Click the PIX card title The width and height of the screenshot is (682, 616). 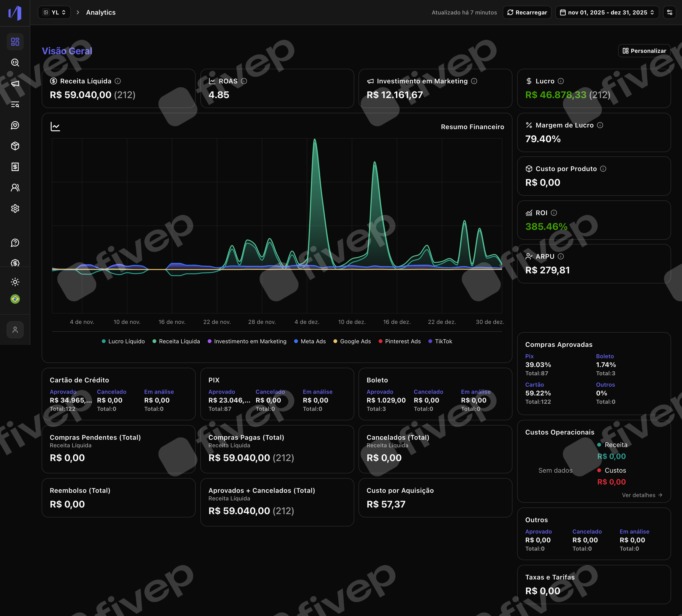tap(214, 380)
